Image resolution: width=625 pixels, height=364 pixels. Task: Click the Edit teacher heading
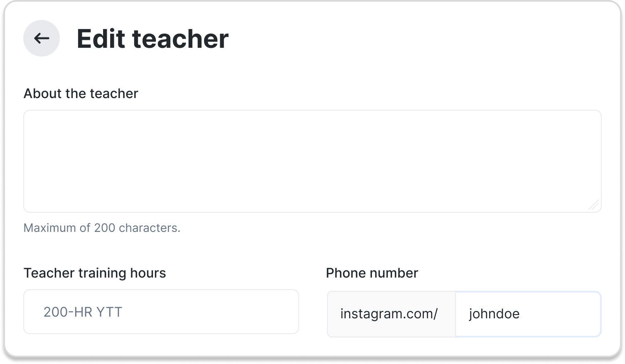tap(153, 39)
